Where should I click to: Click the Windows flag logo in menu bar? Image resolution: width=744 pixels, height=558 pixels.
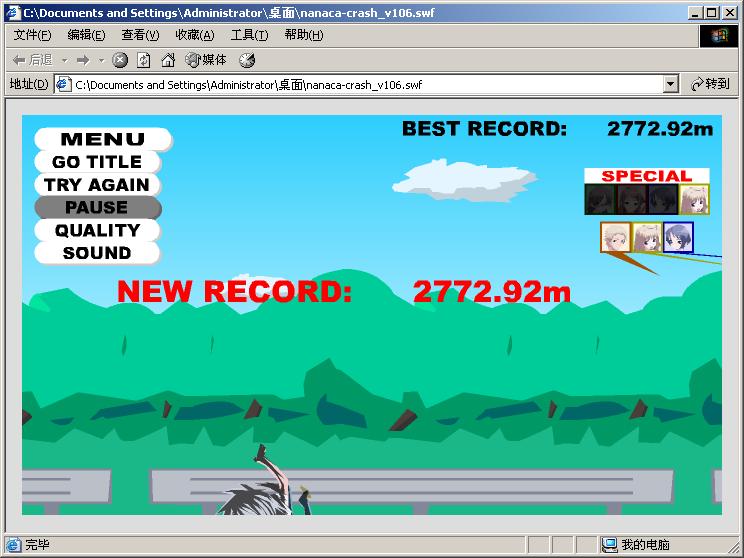pos(719,35)
